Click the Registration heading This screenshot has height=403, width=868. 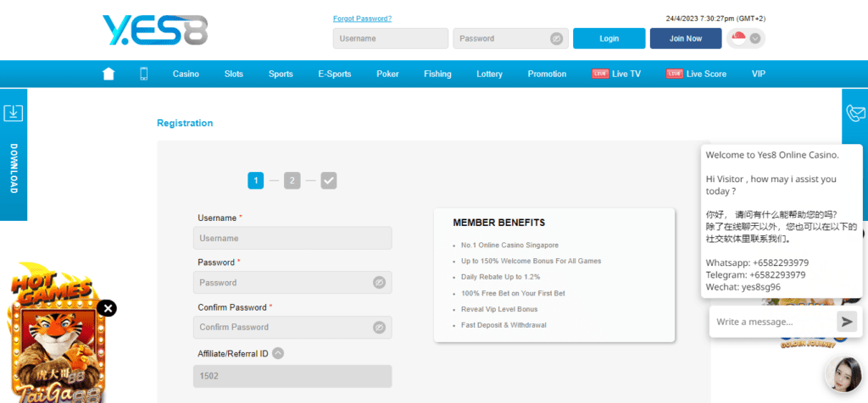pos(185,123)
